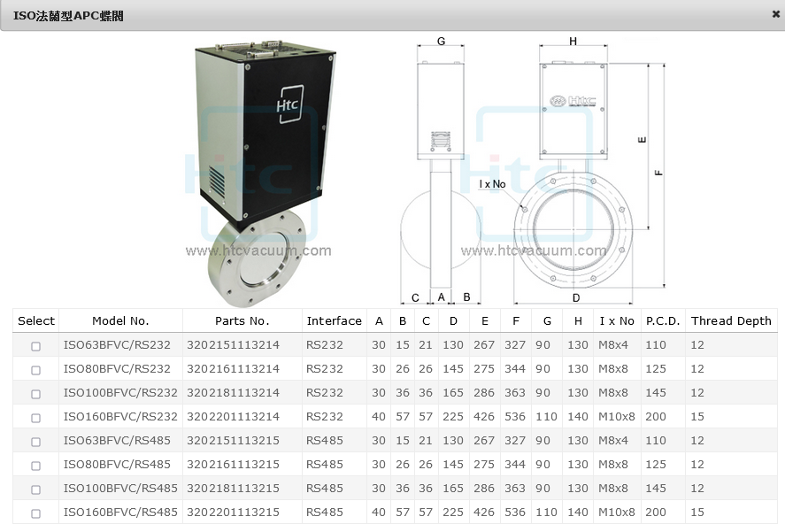Click the valve side view drawing
The height and width of the screenshot is (532, 785).
[441, 168]
